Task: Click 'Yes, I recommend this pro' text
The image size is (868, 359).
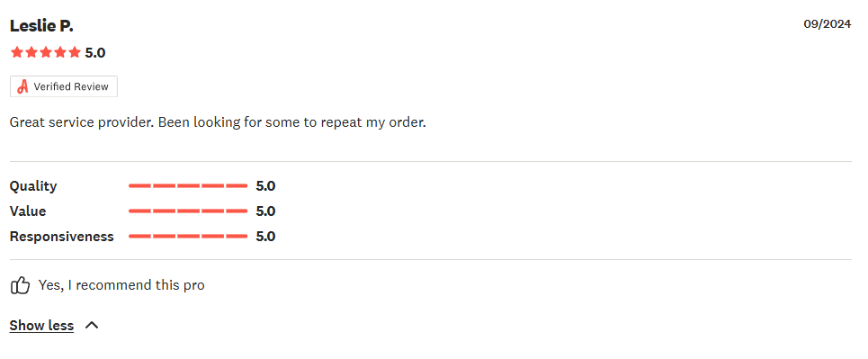Action: (x=121, y=285)
